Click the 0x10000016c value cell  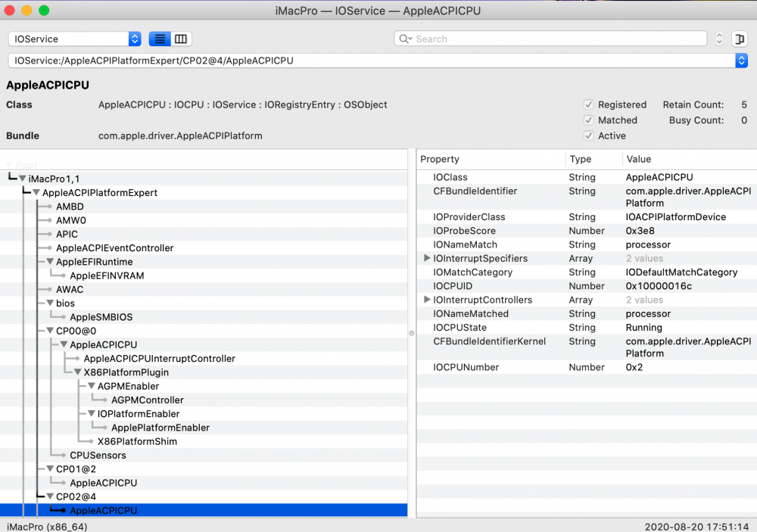click(659, 286)
